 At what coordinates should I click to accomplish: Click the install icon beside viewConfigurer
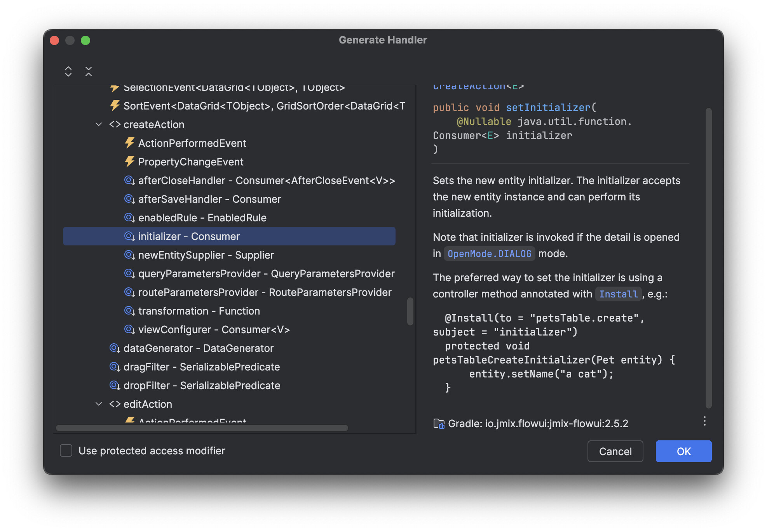click(x=129, y=330)
